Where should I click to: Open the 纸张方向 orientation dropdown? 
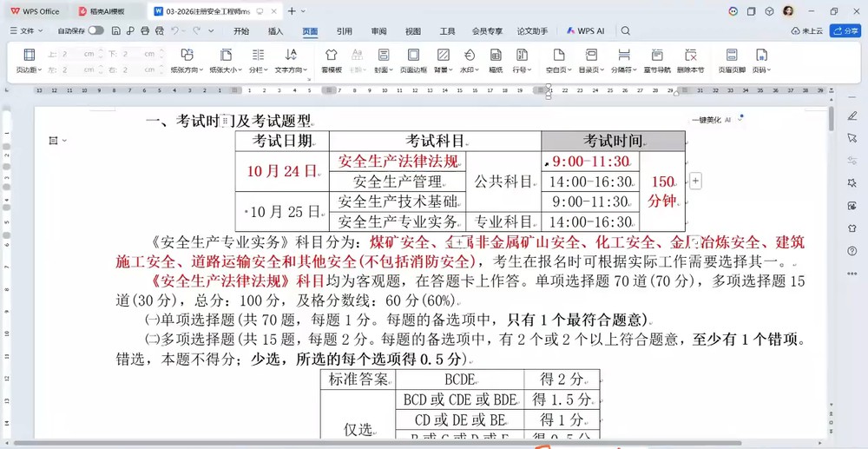[x=187, y=69]
